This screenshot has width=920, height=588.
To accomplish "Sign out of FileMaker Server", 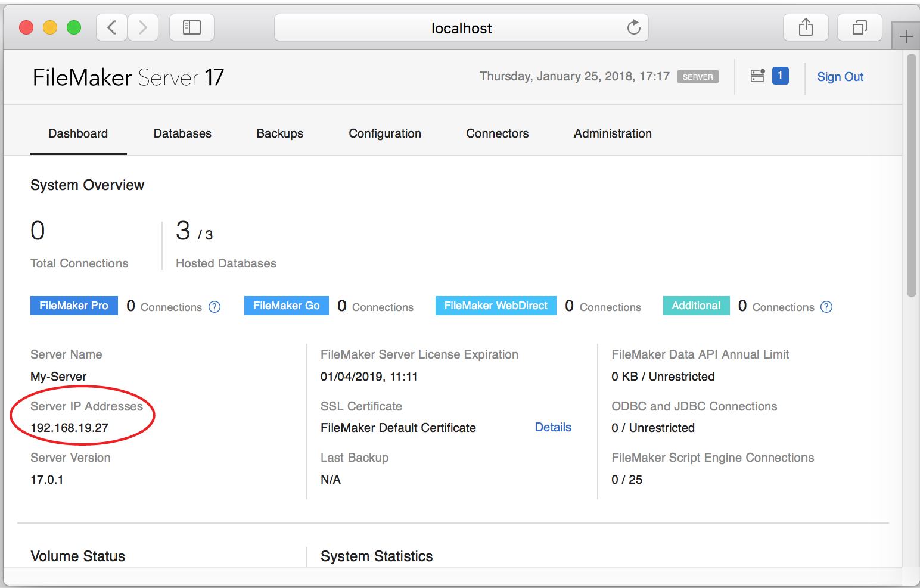I will coord(840,76).
